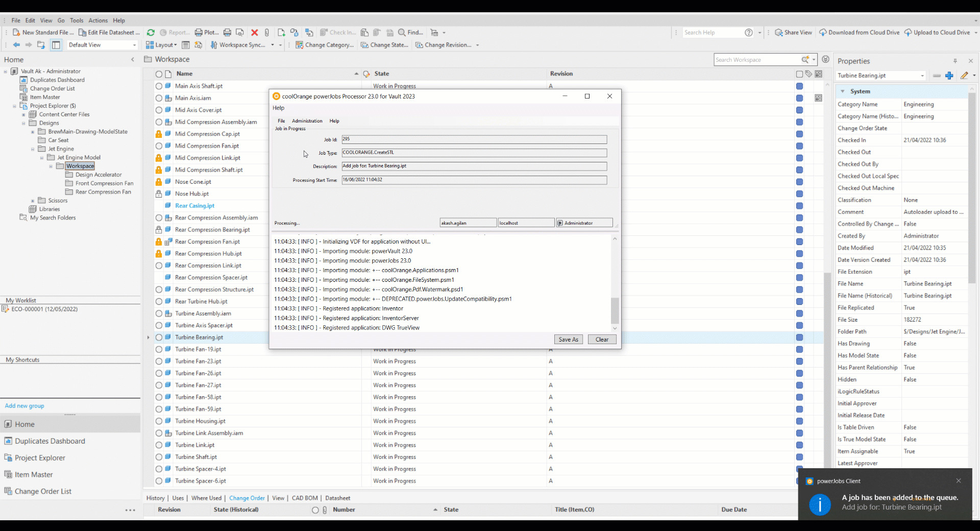The image size is (980, 531).
Task: Click the powerJobs log scrollbar thumb
Action: pos(615,310)
